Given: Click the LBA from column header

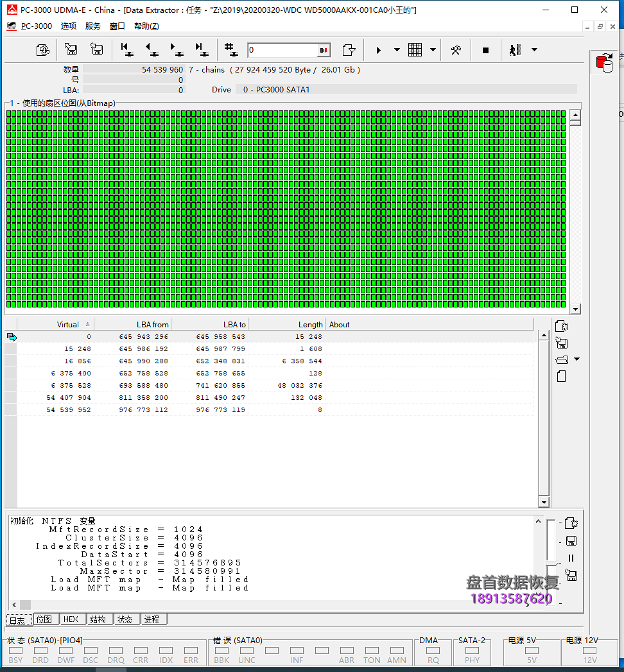Looking at the screenshot, I should pyautogui.click(x=133, y=324).
